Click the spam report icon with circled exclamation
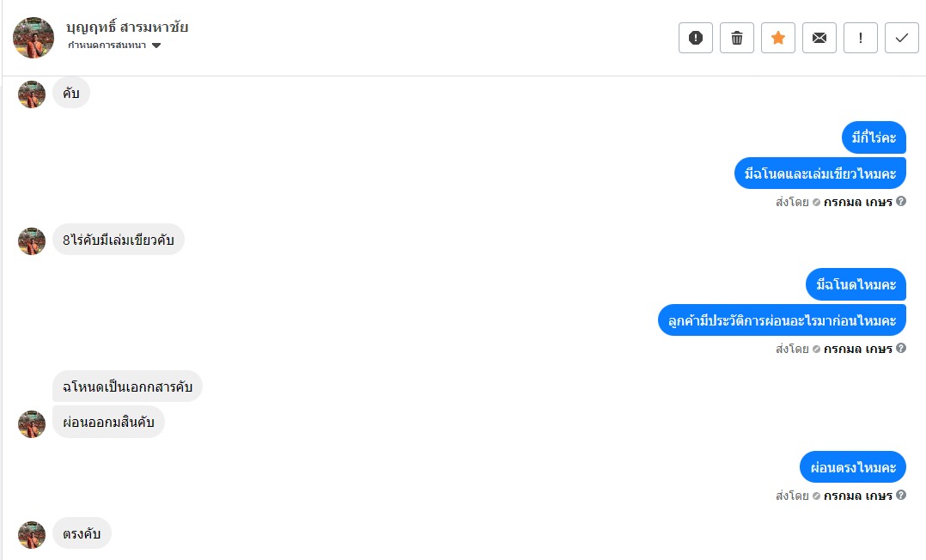Image resolution: width=926 pixels, height=560 pixels. click(x=696, y=38)
